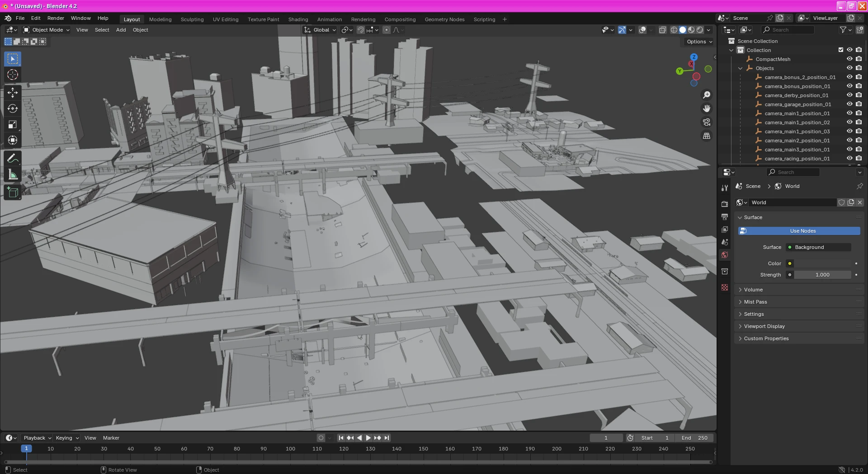The image size is (868, 474).
Task: Pick the Measure tool
Action: tap(13, 175)
